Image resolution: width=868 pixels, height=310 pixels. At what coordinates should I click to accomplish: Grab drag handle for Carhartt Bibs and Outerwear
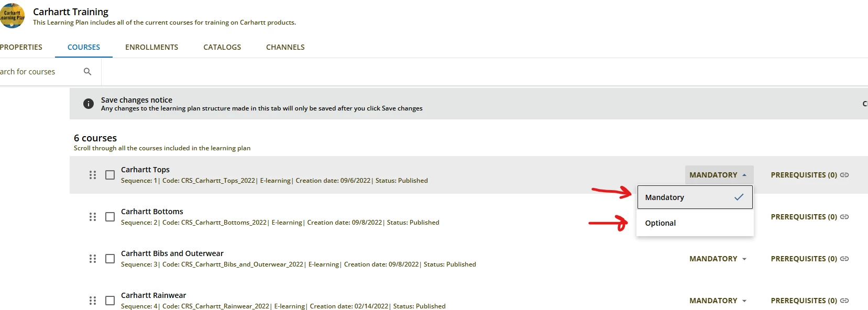point(93,259)
